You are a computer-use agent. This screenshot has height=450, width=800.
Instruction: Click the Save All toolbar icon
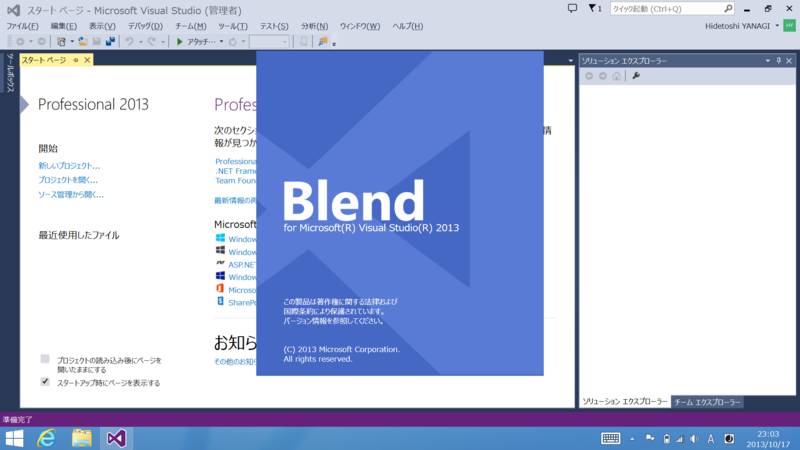110,42
